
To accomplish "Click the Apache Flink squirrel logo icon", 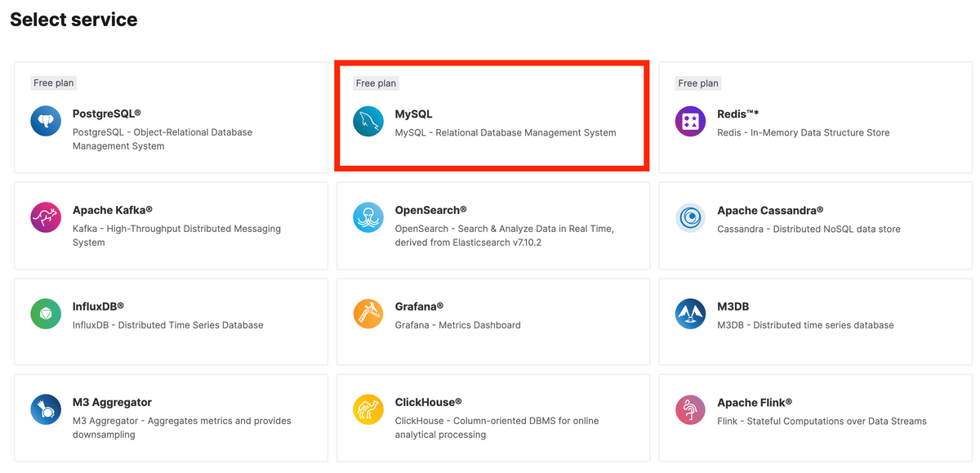I will click(690, 409).
